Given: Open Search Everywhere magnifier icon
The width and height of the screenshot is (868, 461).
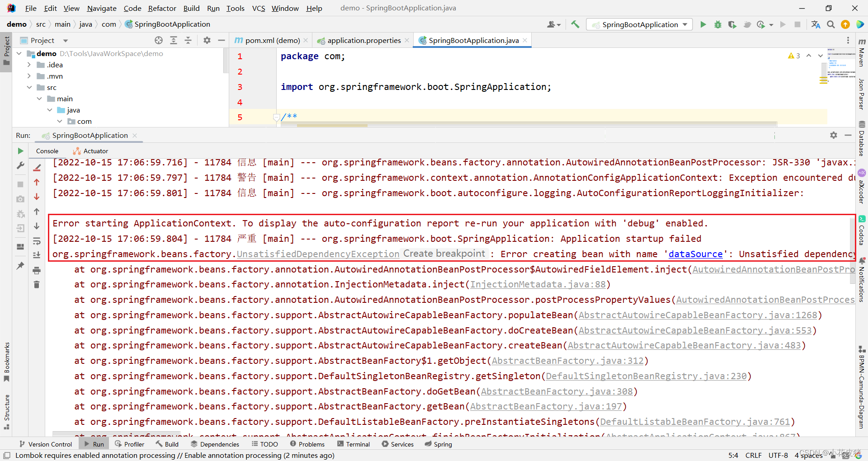Looking at the screenshot, I should pos(831,24).
